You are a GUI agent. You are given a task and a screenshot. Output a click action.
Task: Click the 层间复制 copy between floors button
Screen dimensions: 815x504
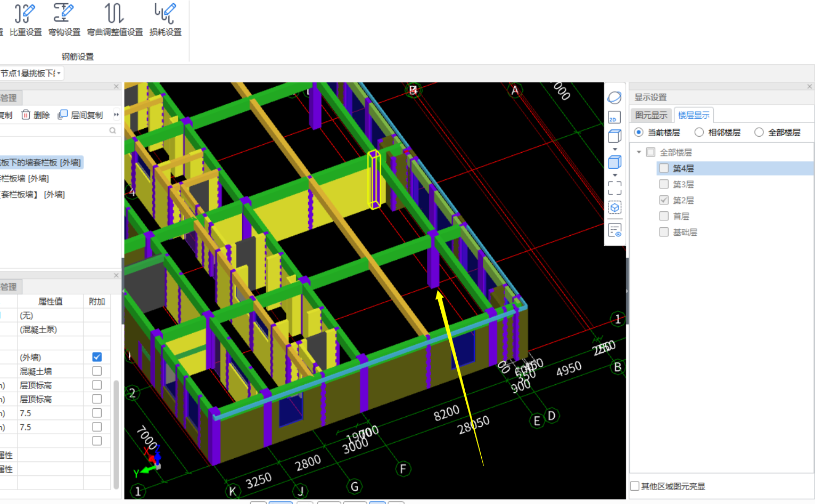[80, 115]
